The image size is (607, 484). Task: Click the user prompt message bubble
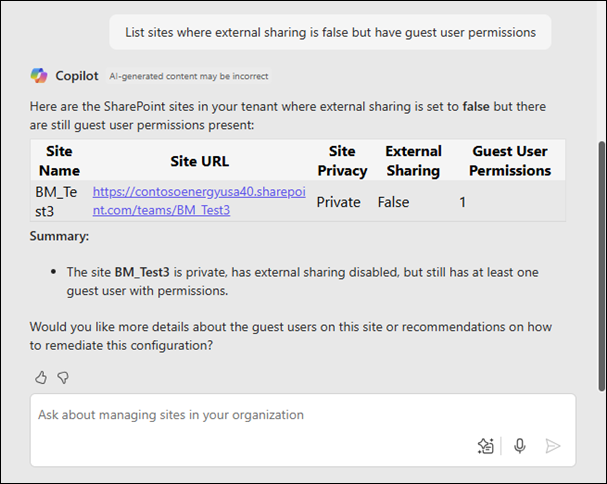[330, 32]
